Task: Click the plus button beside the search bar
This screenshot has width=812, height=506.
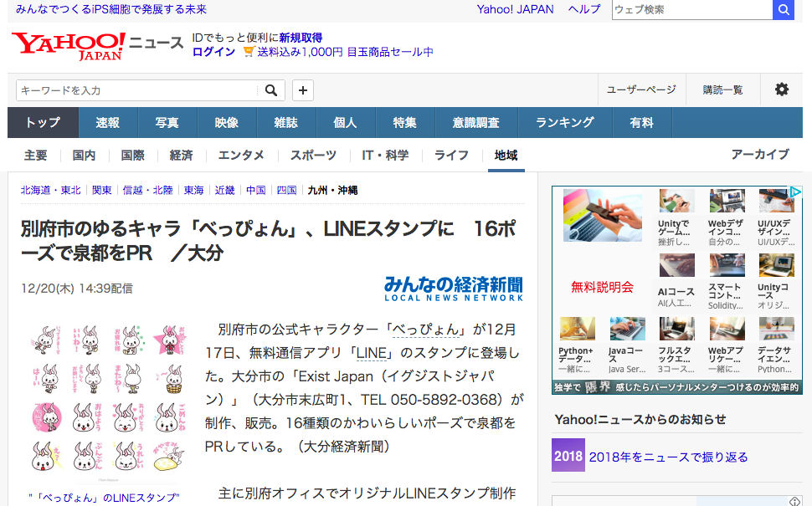Action: pos(302,89)
